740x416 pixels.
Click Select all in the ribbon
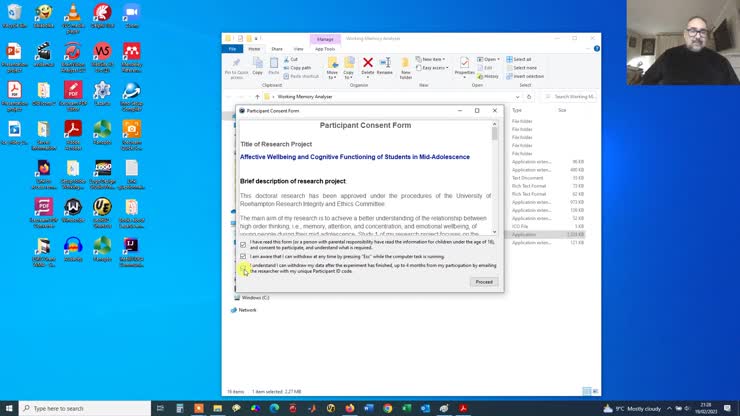(522, 59)
